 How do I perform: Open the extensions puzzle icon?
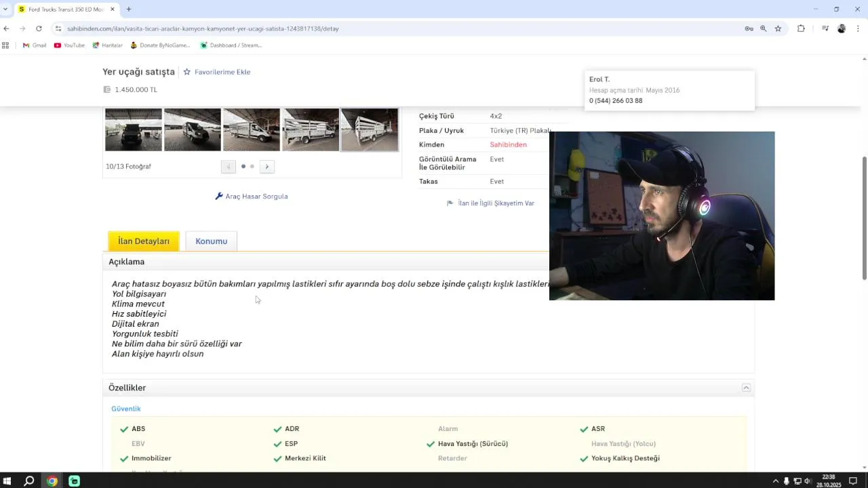click(801, 28)
